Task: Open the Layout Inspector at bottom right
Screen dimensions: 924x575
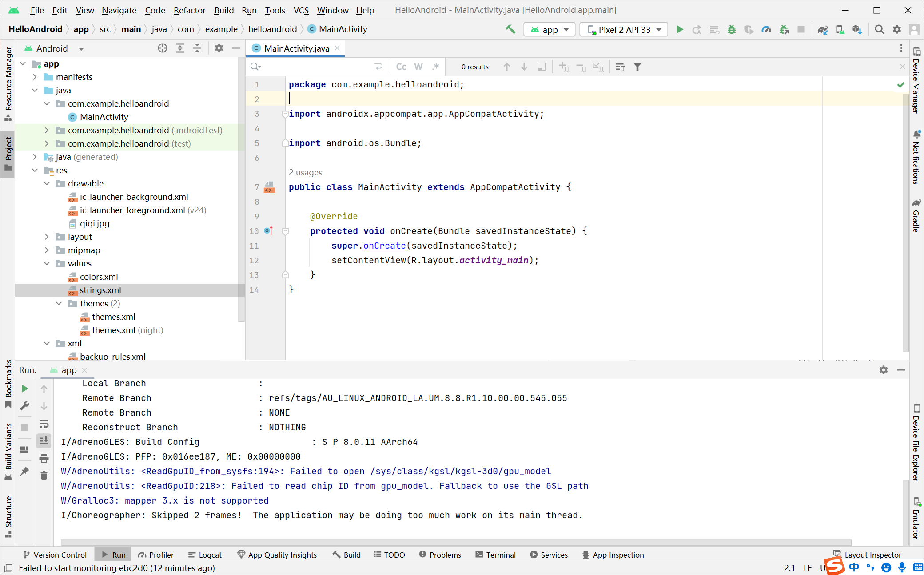Action: click(872, 555)
